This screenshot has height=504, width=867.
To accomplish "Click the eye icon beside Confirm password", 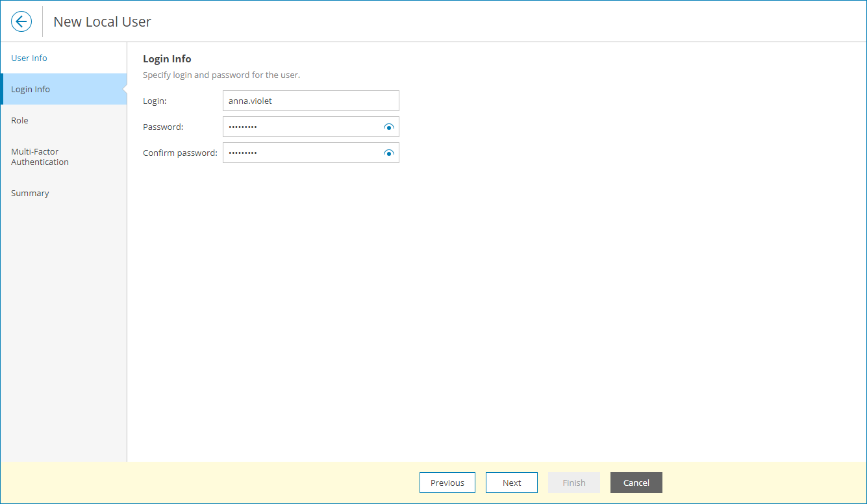I will 388,153.
